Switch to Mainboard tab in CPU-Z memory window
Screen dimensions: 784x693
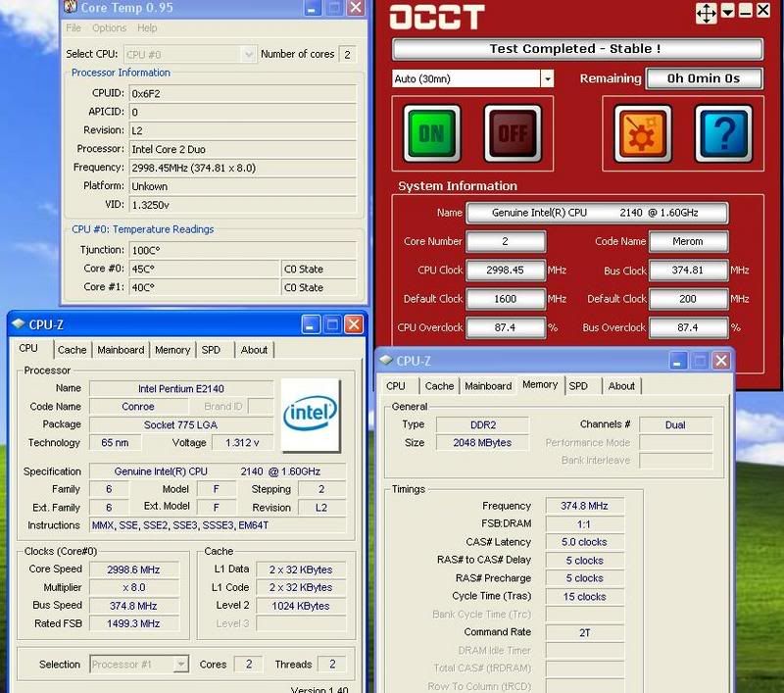pyautogui.click(x=488, y=386)
